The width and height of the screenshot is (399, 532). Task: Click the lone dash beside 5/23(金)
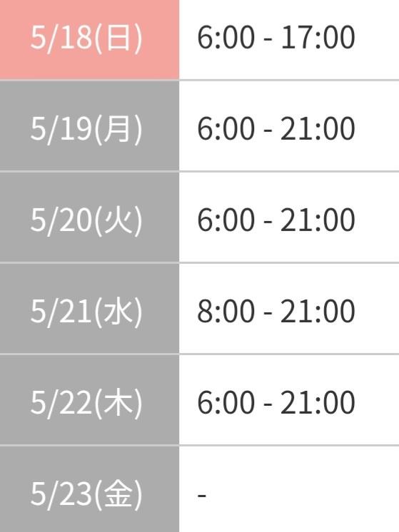(x=202, y=496)
